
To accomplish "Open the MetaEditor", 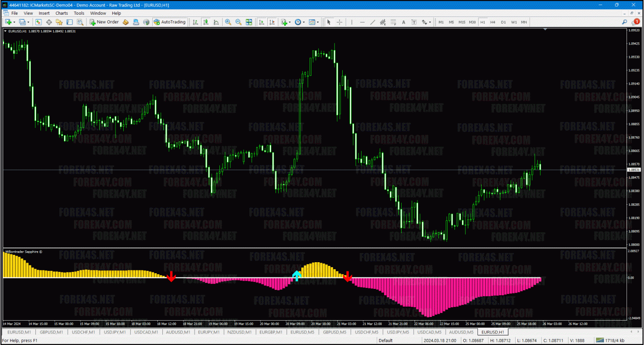I will [x=126, y=22].
